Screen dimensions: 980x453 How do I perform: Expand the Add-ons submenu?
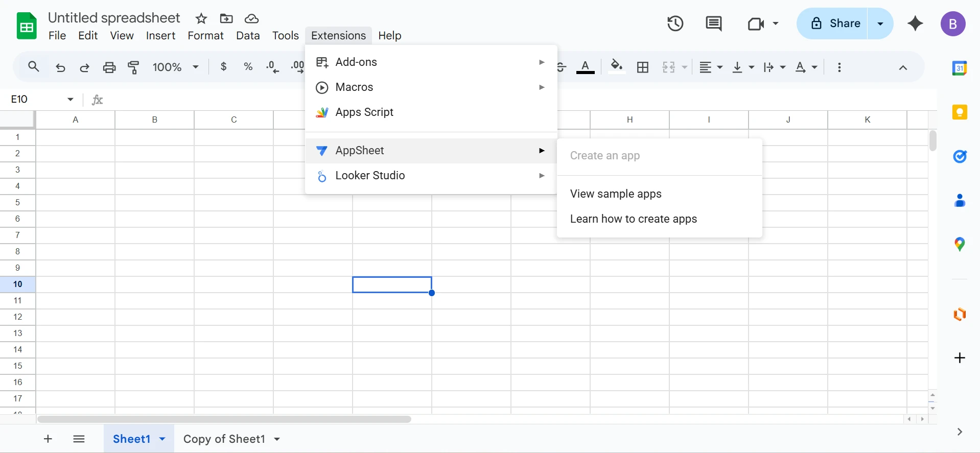point(431,62)
